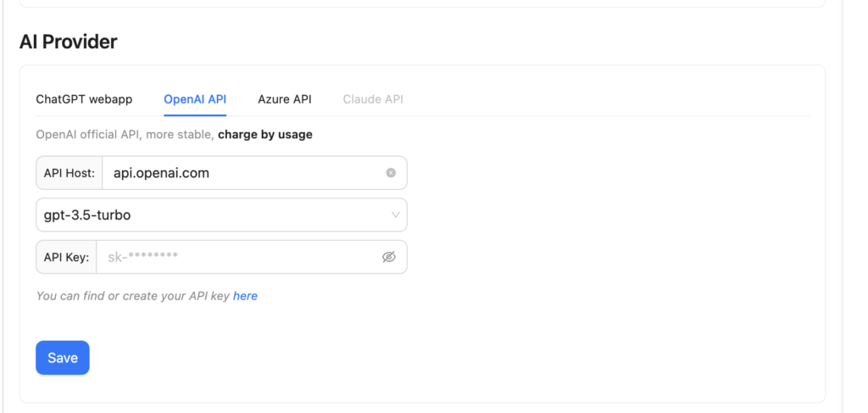Click the 'api.openai.com' host value
The height and width of the screenshot is (413, 868).
161,173
